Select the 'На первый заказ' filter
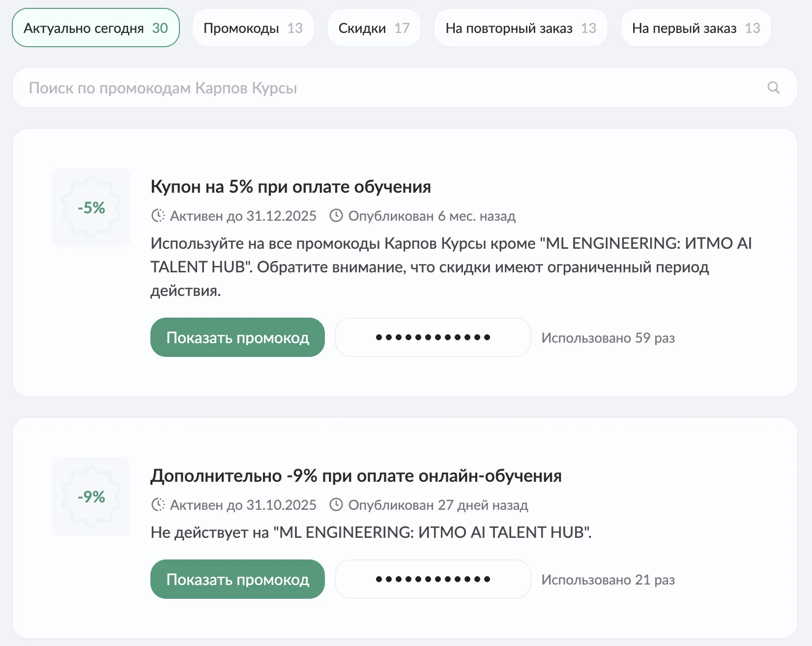Viewport: 812px width, 646px height. tap(695, 28)
